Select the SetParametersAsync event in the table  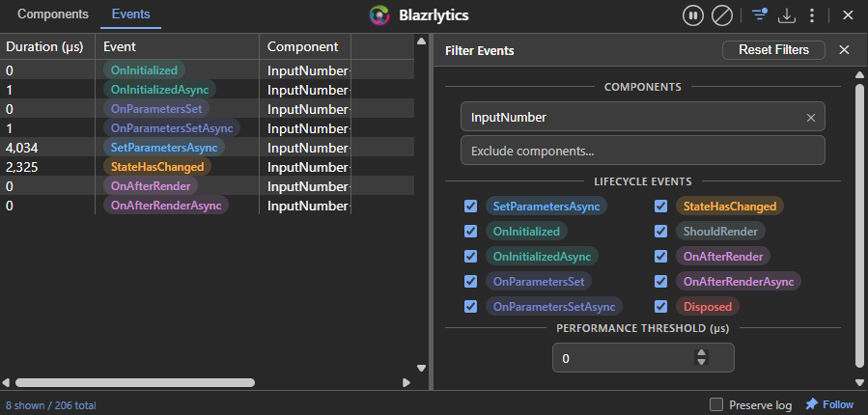[x=164, y=148]
